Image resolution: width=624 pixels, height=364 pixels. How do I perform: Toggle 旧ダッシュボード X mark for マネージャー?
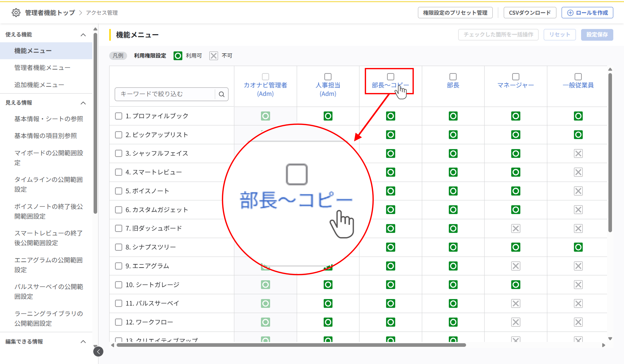(x=516, y=229)
